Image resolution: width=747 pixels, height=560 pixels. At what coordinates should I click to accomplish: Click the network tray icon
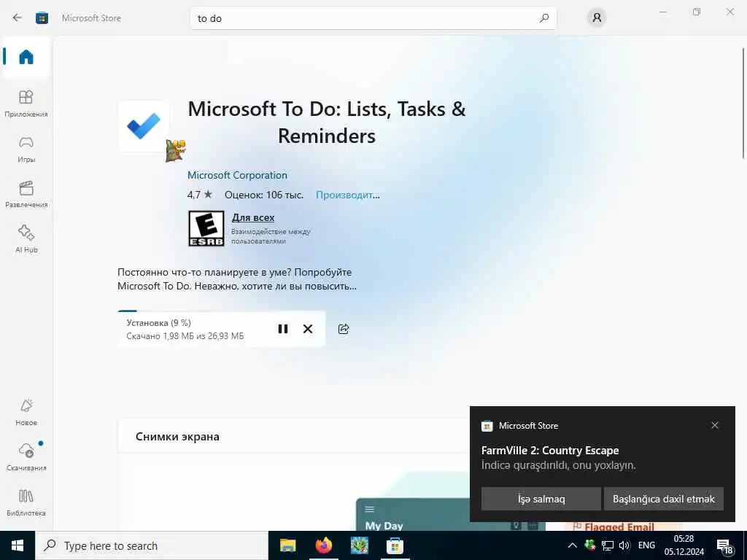(608, 545)
